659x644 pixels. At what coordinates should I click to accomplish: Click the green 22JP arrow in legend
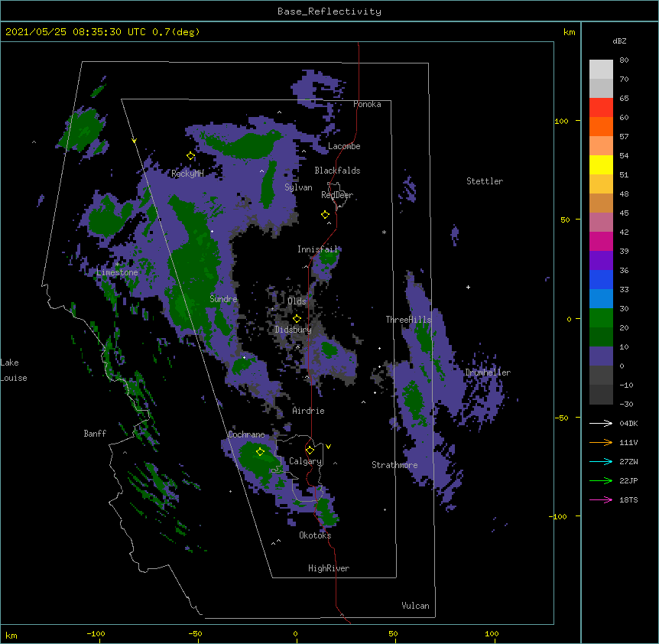click(x=601, y=480)
